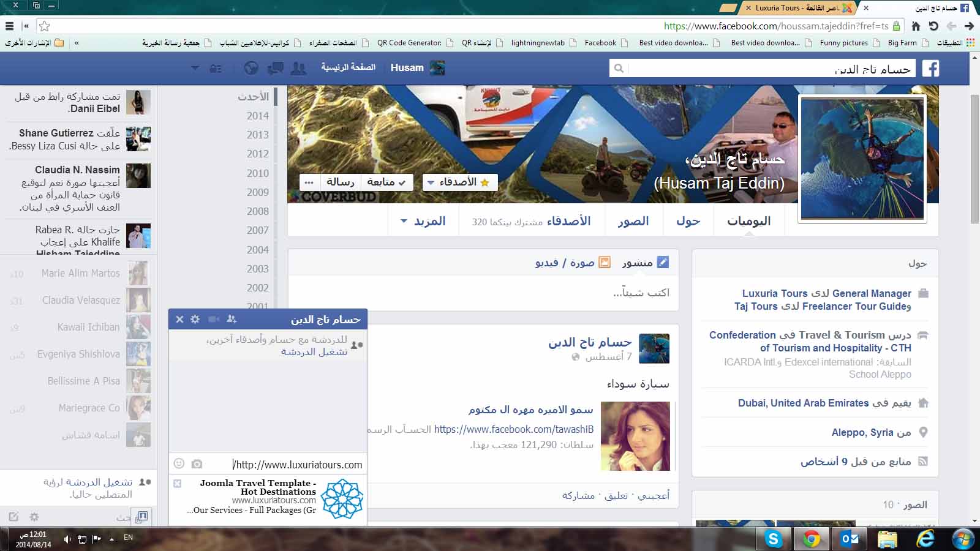
Task: Open Skype from the taskbar
Action: click(x=773, y=539)
